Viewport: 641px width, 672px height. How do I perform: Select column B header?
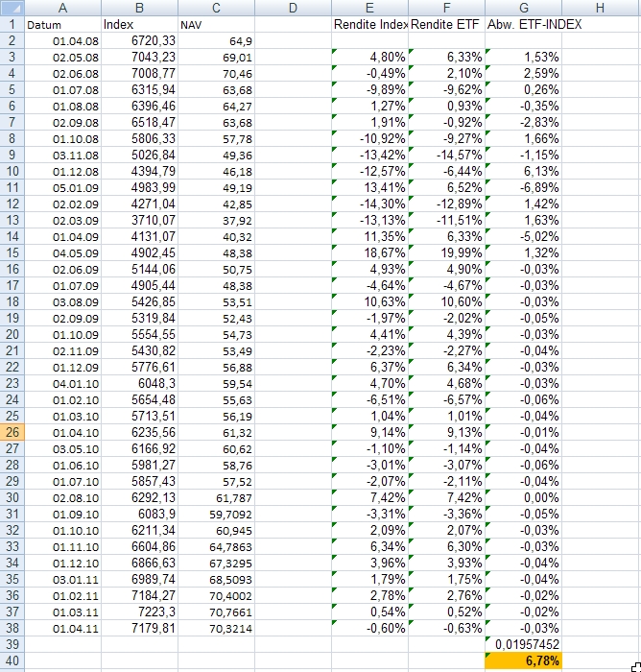pyautogui.click(x=140, y=8)
